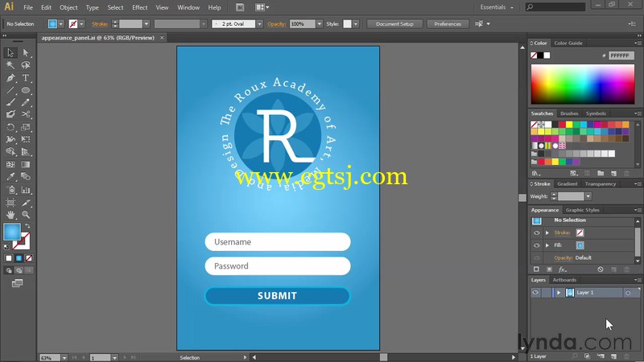Screen dimensions: 644x362
Task: Select the Column Graph tool
Action: tap(26, 190)
